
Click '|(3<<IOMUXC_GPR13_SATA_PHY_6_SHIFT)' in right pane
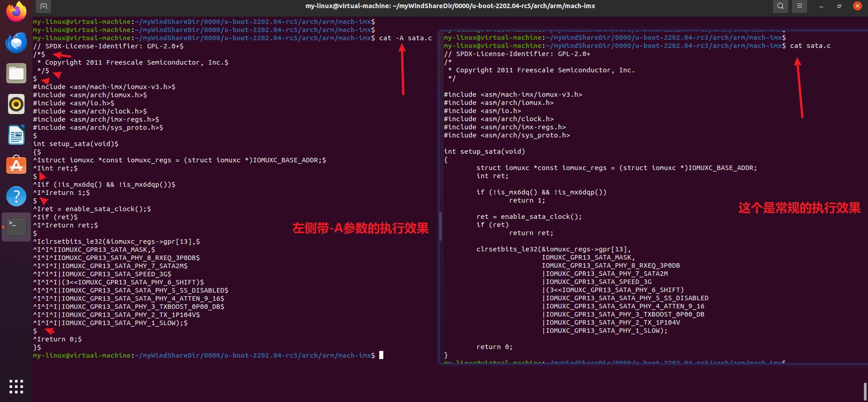click(x=613, y=290)
